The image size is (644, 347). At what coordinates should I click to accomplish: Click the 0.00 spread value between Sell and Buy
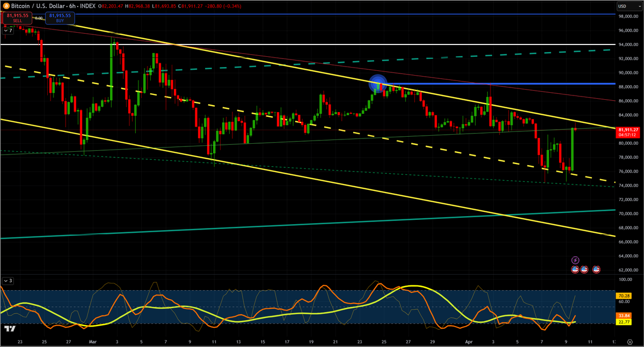pos(39,18)
